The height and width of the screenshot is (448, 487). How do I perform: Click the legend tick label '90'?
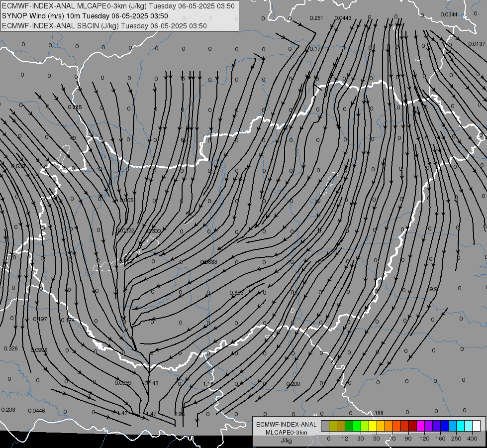click(408, 439)
